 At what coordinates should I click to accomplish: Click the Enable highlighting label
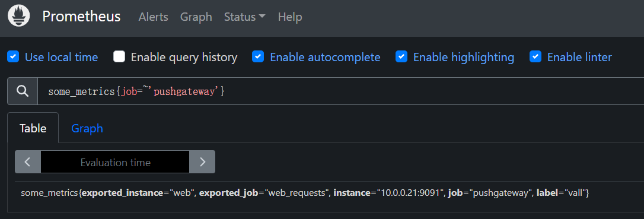click(464, 57)
